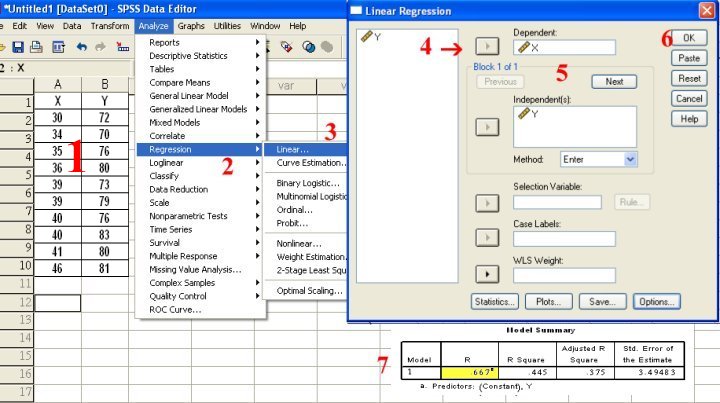Click data cell containing 46
720x403 pixels.
click(x=58, y=268)
